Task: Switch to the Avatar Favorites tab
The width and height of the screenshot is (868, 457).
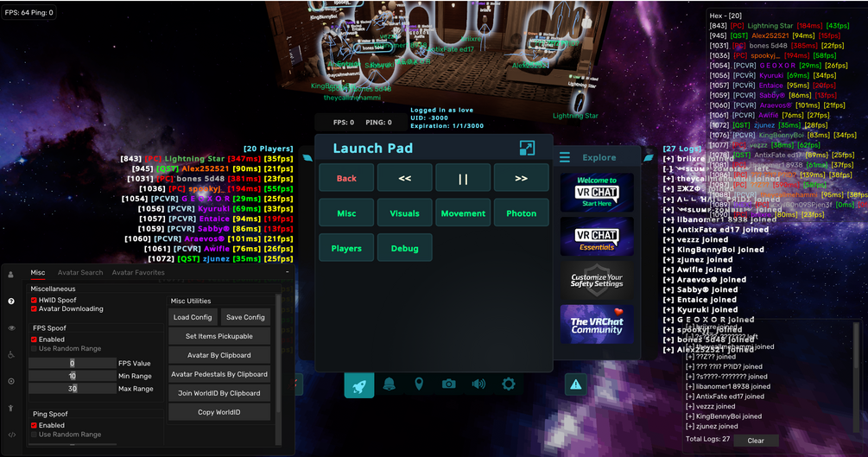Action: [138, 272]
